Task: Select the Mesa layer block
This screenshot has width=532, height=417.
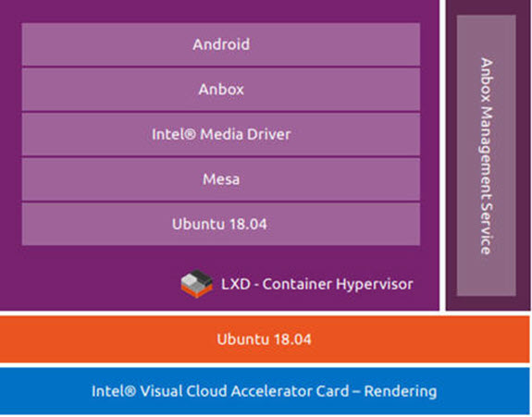Action: pyautogui.click(x=221, y=179)
